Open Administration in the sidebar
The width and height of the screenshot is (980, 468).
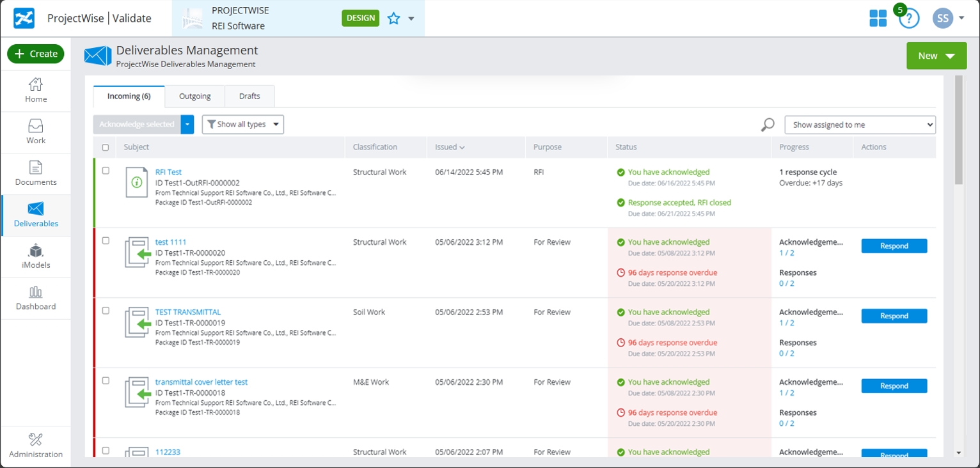coord(36,446)
